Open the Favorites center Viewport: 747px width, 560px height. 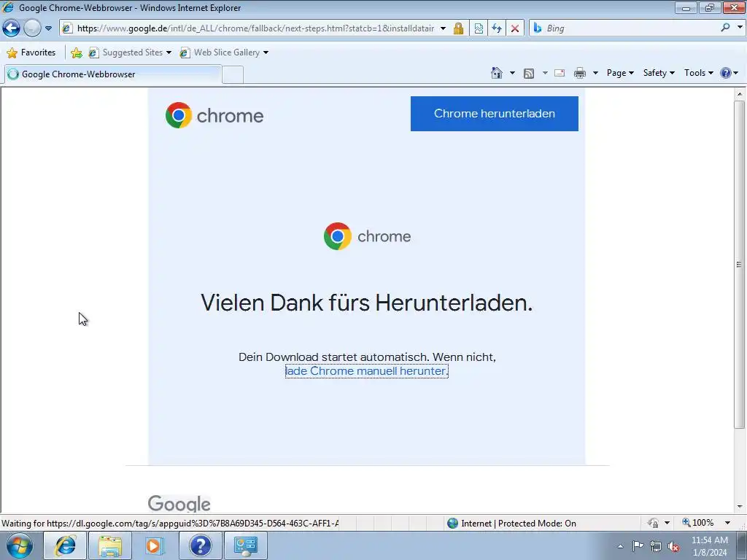tap(31, 52)
